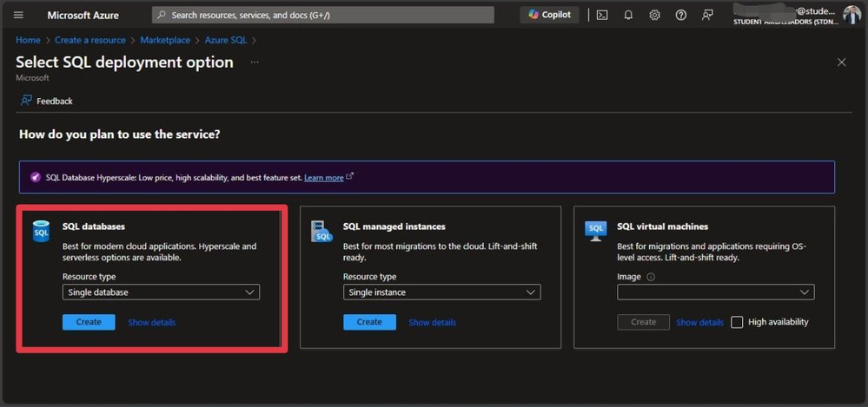Click the SQL virtual machines heading

tap(663, 226)
